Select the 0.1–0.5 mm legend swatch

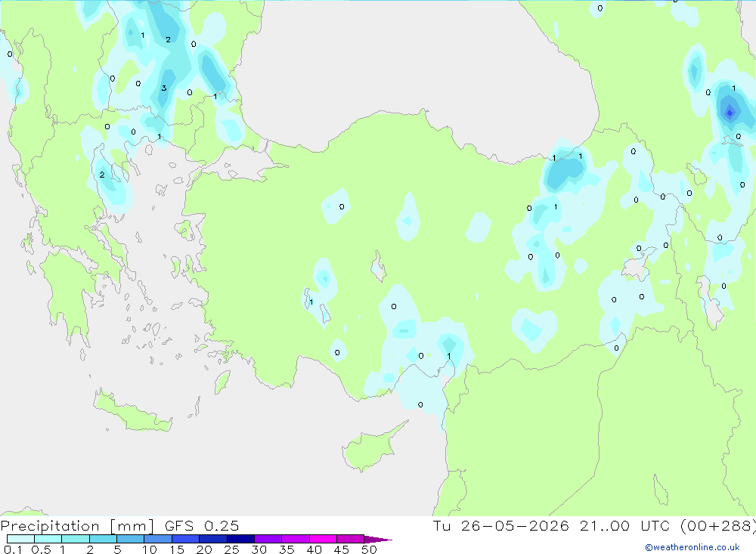20,539
